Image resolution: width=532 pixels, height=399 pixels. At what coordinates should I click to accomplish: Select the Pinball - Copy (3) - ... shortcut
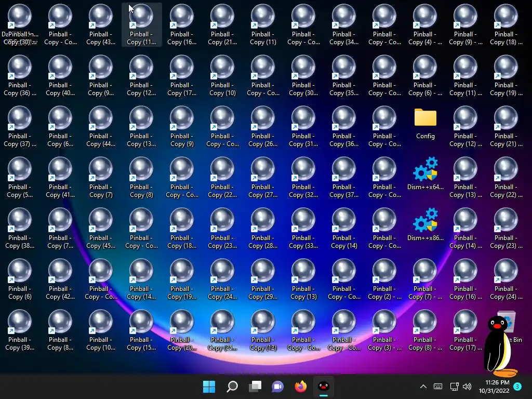[x=384, y=331]
